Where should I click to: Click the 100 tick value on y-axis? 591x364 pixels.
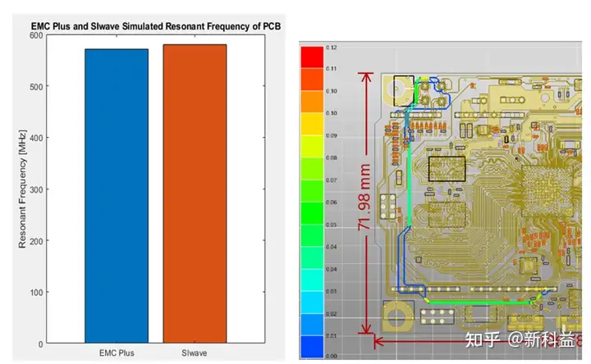(36, 293)
